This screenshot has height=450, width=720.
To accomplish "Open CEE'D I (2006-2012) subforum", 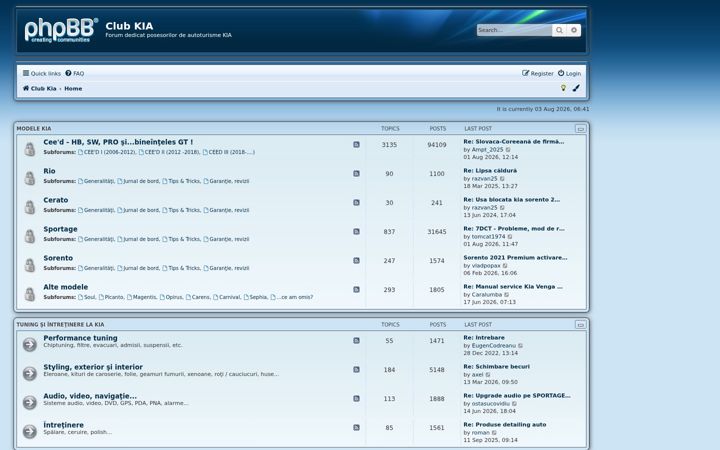I will click(107, 152).
